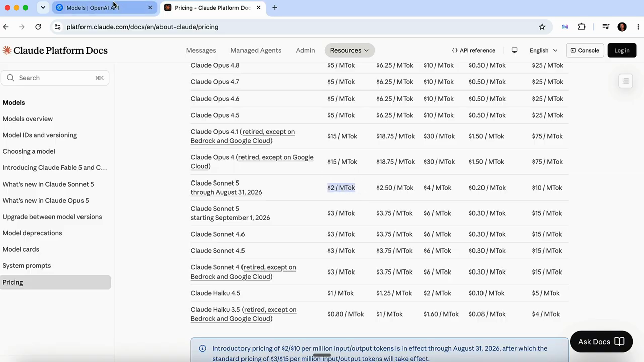Click the Claude Sonnet 4 retired note link
Viewport: 644px width, 362px height.
(244, 272)
